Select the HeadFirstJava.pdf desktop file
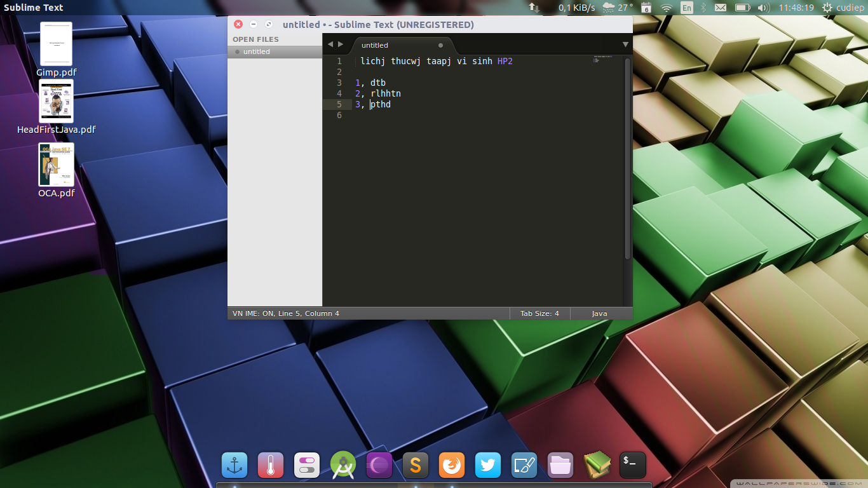The image size is (868, 488). click(x=57, y=107)
